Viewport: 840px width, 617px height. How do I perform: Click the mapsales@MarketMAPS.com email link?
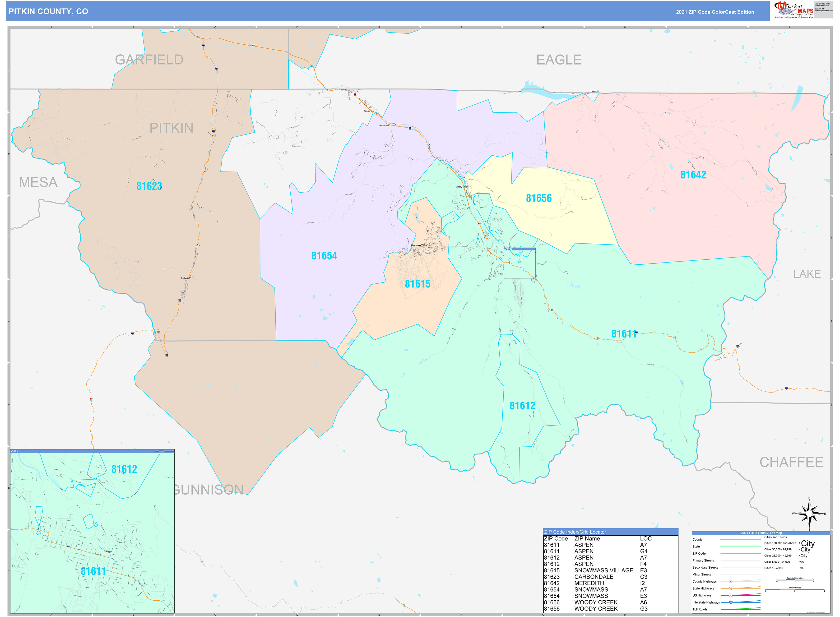(824, 11)
